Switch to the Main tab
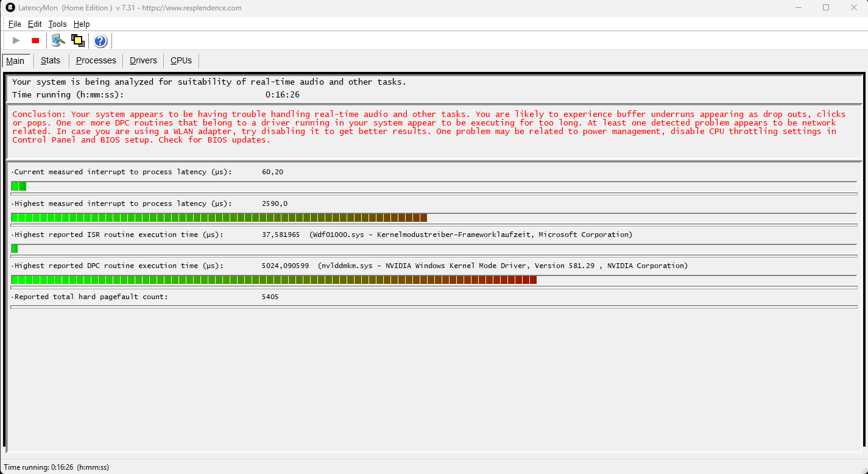Screen dimensions: 868x474 pos(16,61)
